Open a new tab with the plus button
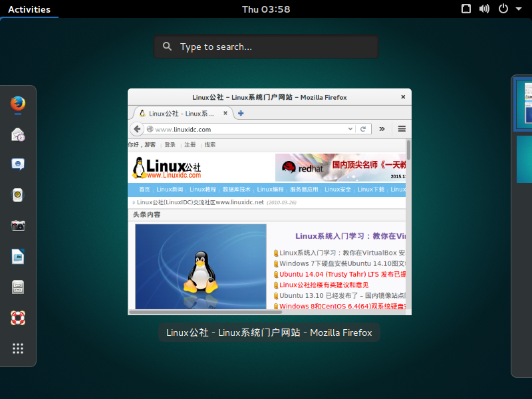Viewport: 532px width, 399px height. point(240,113)
